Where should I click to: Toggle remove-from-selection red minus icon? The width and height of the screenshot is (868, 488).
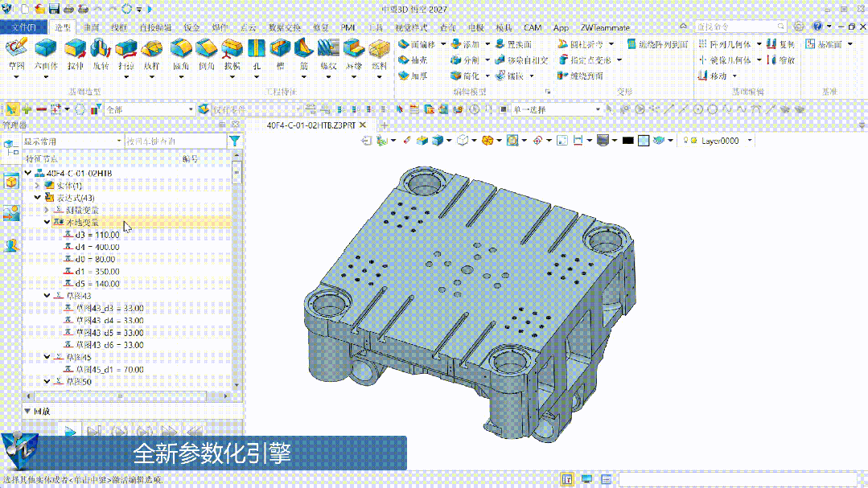tap(40, 109)
